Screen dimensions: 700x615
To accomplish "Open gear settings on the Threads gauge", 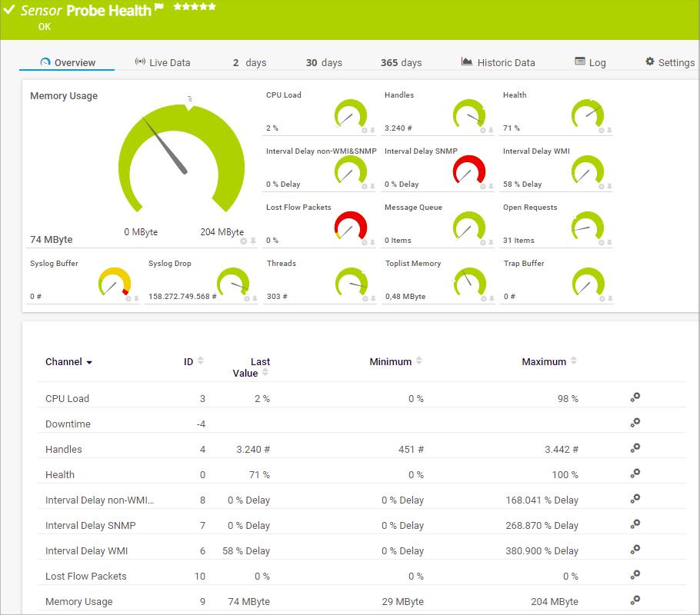I will pos(365,299).
